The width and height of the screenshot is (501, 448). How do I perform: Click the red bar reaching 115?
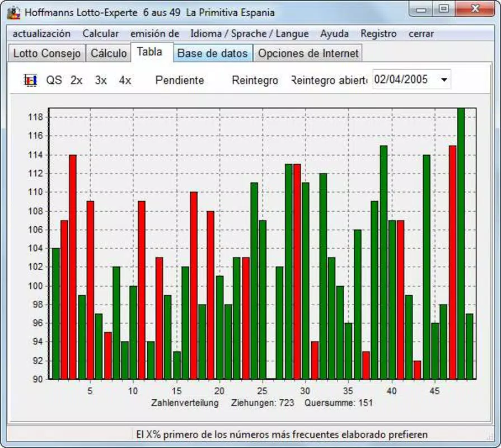coord(452,262)
